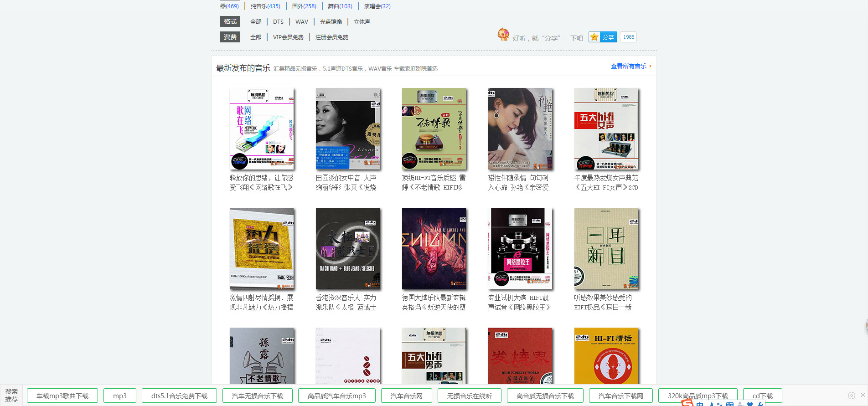Screen dimensions: 868x406
Task: Open the title link 专业试机大碟 网络黑胶王
Action: (x=519, y=303)
